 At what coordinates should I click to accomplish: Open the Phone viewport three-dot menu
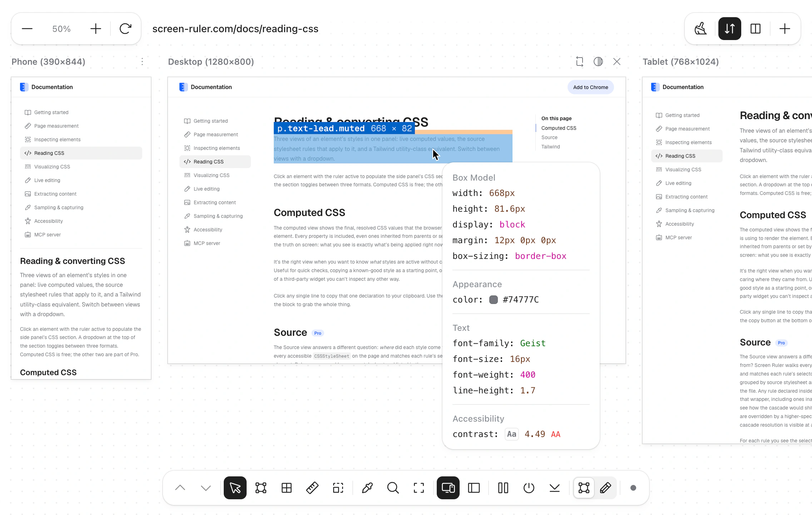(x=142, y=62)
